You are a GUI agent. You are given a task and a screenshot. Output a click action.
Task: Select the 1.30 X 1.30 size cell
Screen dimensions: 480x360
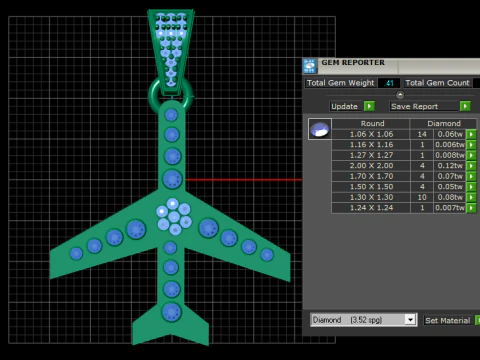click(371, 197)
